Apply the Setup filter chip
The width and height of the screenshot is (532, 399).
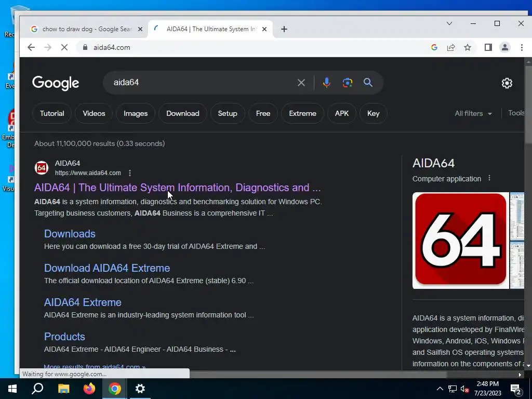pos(228,113)
